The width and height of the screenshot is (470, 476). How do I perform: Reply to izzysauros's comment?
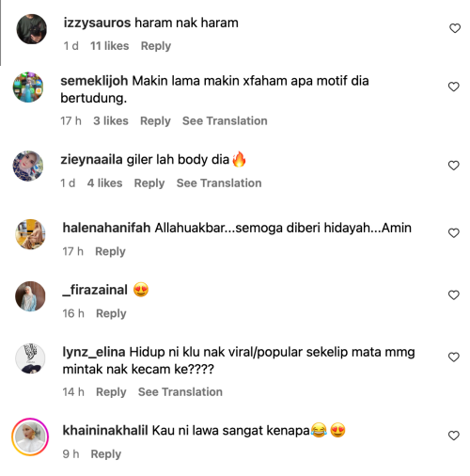click(x=156, y=46)
